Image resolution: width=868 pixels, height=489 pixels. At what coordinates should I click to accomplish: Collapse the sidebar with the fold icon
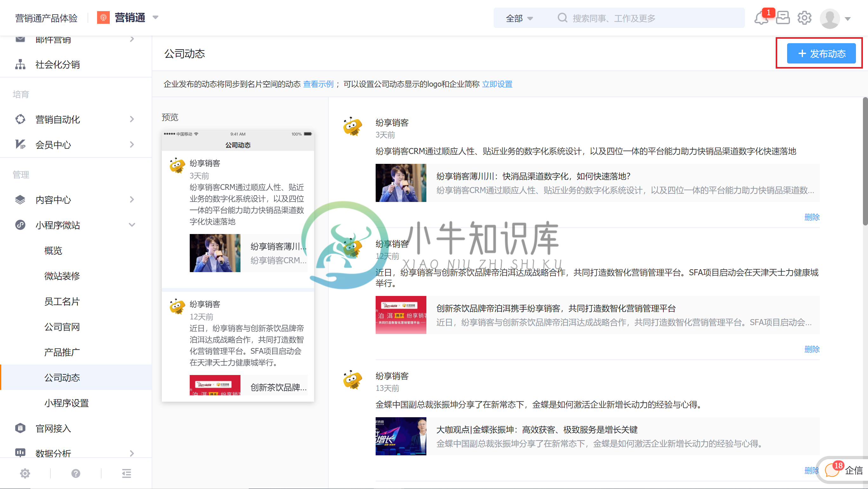coord(127,473)
